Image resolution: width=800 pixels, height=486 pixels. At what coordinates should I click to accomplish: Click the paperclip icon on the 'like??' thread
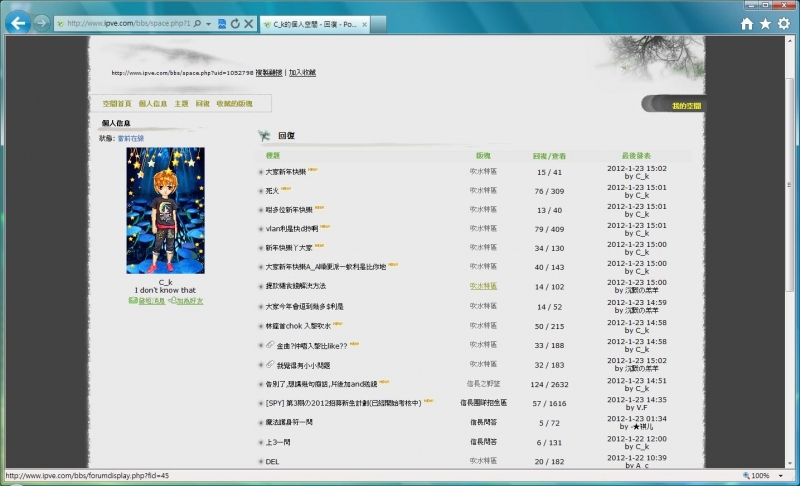click(x=270, y=345)
